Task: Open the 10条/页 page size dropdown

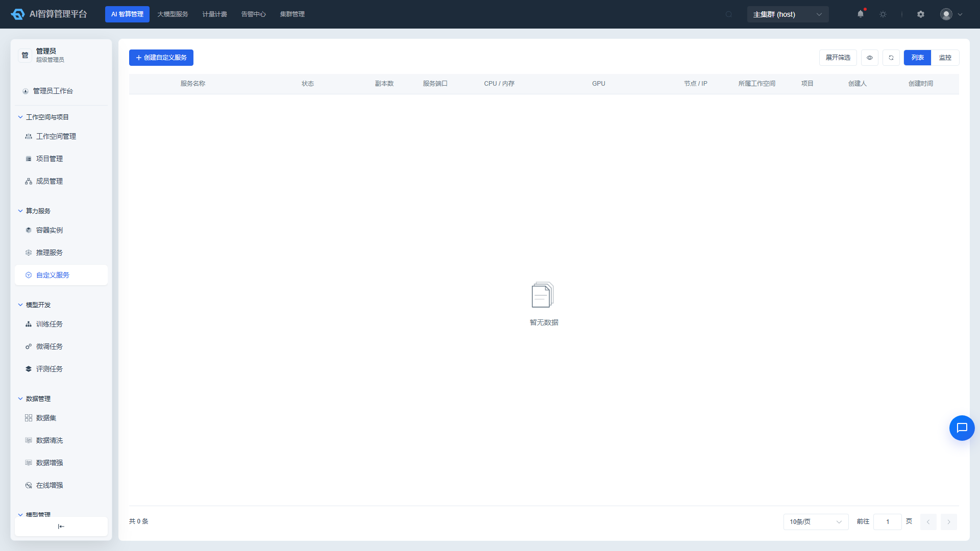Action: pyautogui.click(x=816, y=522)
